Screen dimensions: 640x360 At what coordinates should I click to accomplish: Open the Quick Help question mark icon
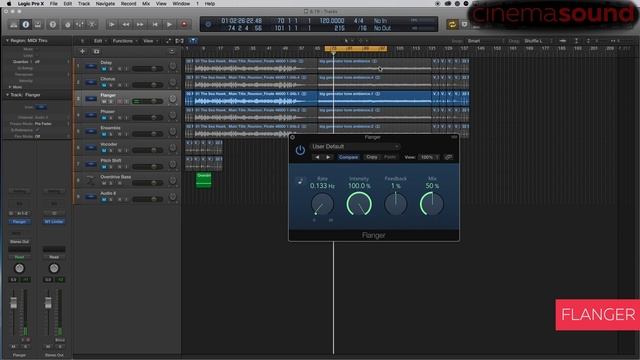click(x=53, y=24)
